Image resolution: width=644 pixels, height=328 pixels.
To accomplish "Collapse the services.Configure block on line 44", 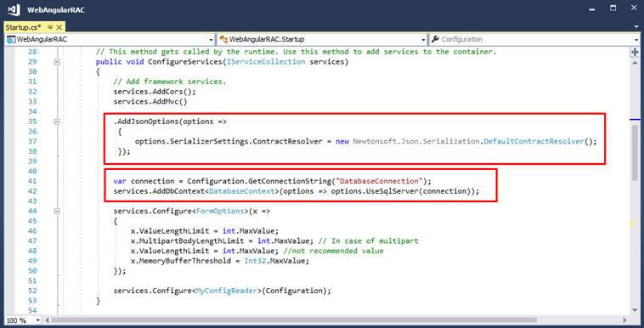I will tap(57, 212).
